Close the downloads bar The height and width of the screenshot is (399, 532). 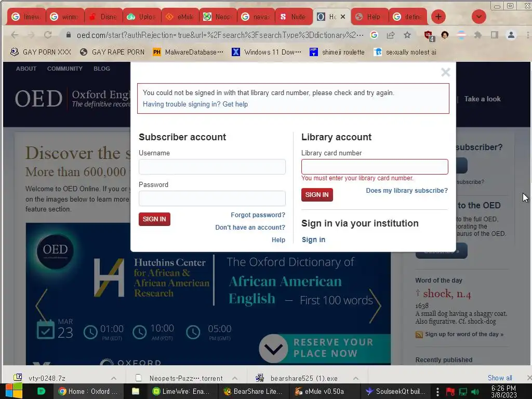[x=529, y=378]
